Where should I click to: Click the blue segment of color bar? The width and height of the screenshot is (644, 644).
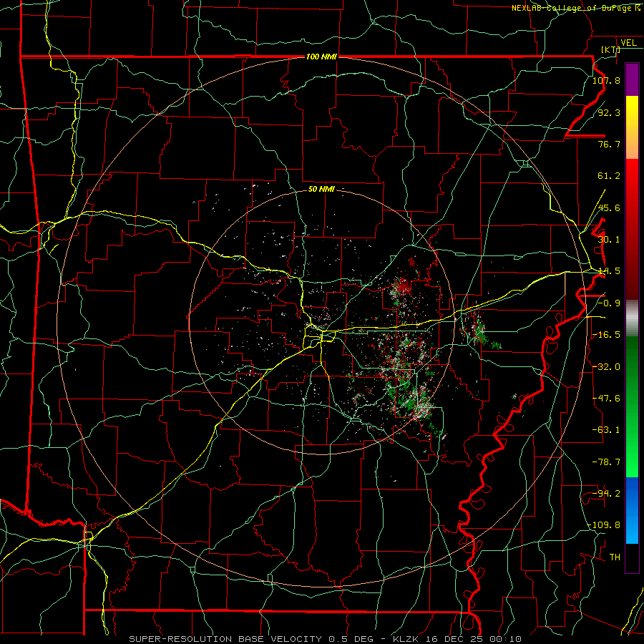(x=632, y=510)
